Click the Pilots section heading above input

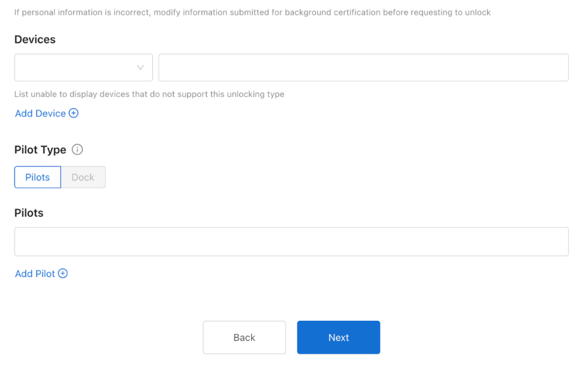point(29,213)
